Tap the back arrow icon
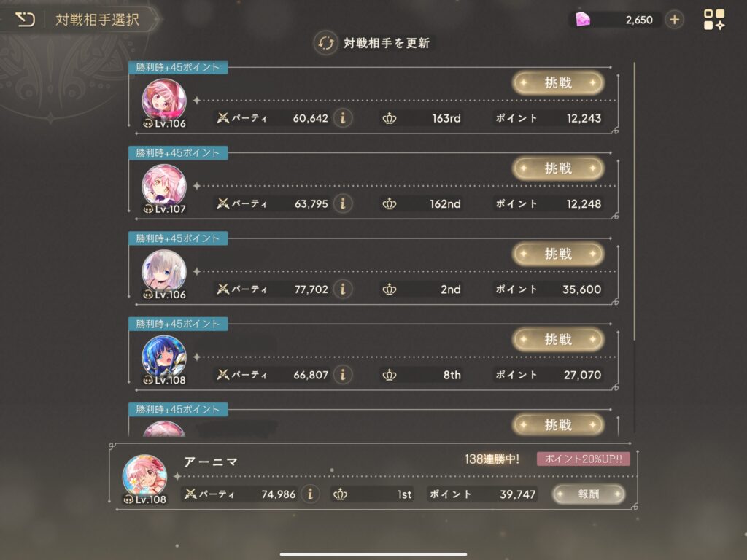The width and height of the screenshot is (747, 560). (25, 20)
